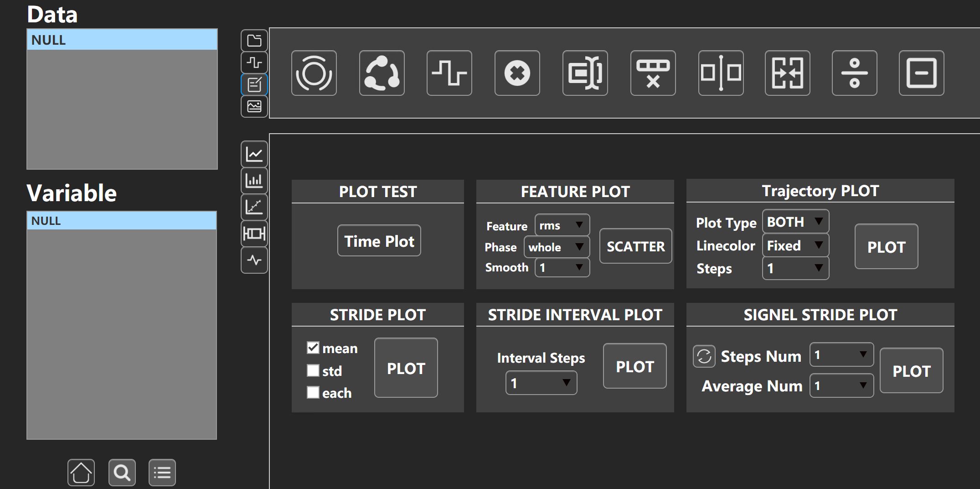Select the square-wave signal sidebar icon
This screenshot has width=980, height=489.
tap(254, 62)
